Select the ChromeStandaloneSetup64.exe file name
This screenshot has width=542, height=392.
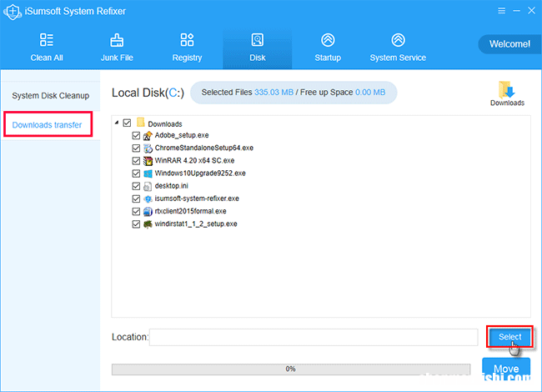point(204,148)
